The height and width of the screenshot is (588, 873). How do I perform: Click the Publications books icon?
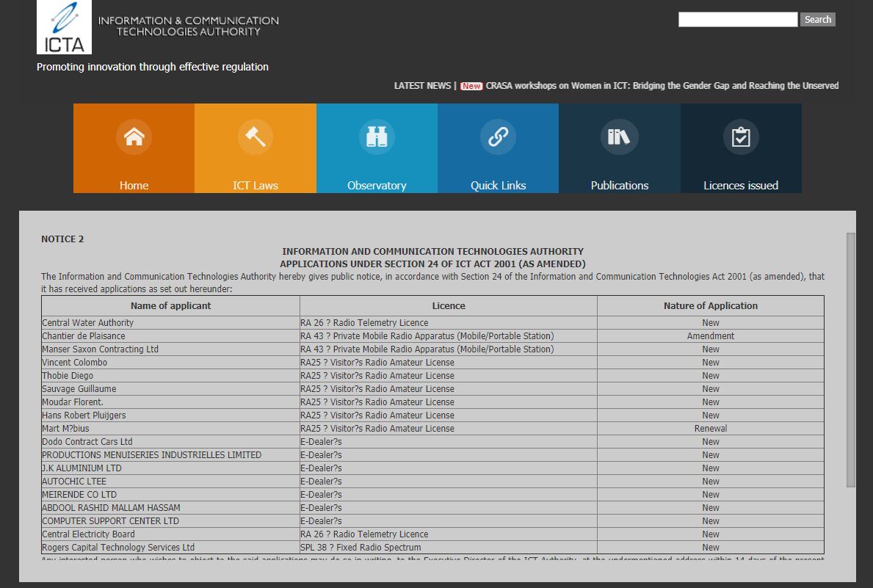619,137
